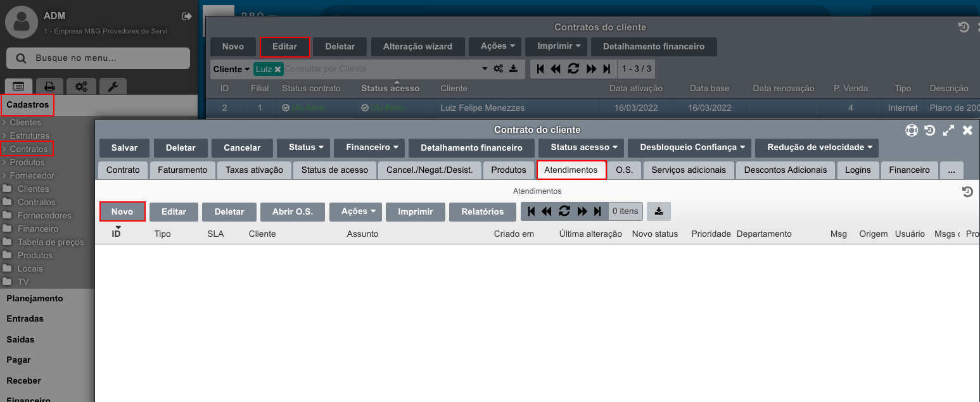Image resolution: width=980 pixels, height=402 pixels.
Task: Open the gears settings sidebar tab
Action: click(81, 87)
